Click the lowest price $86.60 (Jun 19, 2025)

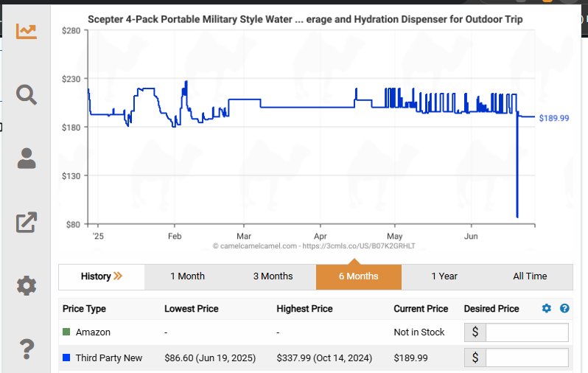click(x=210, y=358)
